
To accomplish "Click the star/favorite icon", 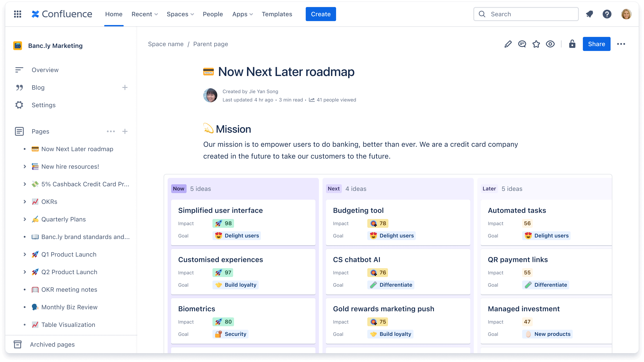I will point(536,44).
